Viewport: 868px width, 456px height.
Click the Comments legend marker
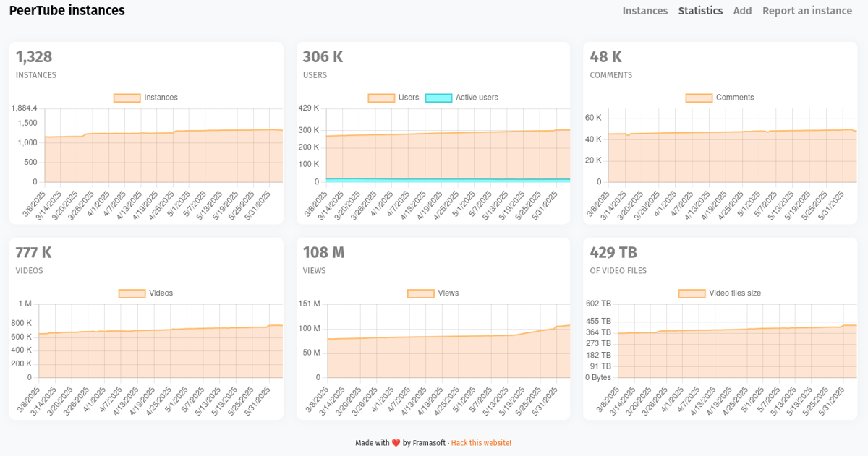[x=698, y=98]
